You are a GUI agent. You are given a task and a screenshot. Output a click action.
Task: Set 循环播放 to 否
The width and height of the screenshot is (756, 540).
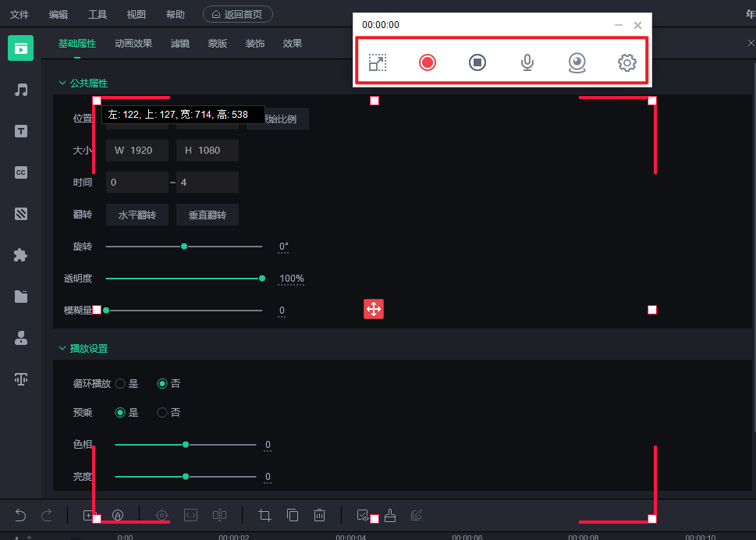[162, 383]
